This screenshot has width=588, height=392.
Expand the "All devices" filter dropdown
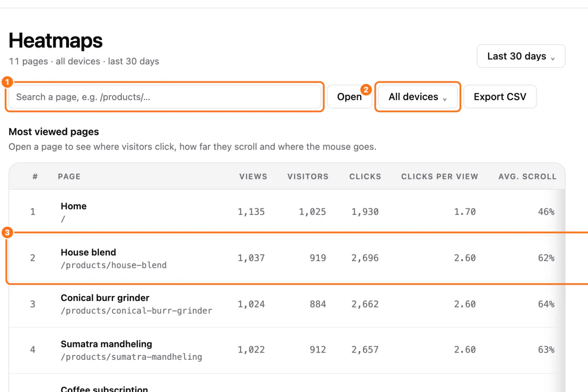point(418,97)
